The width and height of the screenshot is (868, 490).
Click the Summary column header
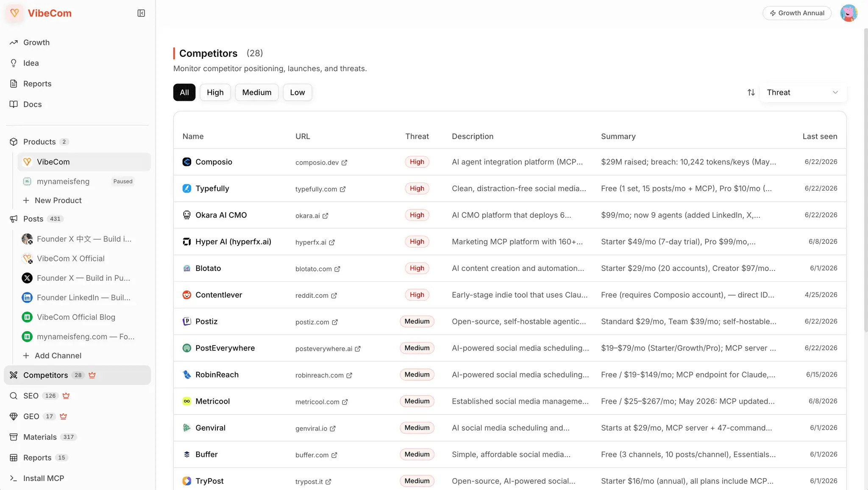point(618,136)
